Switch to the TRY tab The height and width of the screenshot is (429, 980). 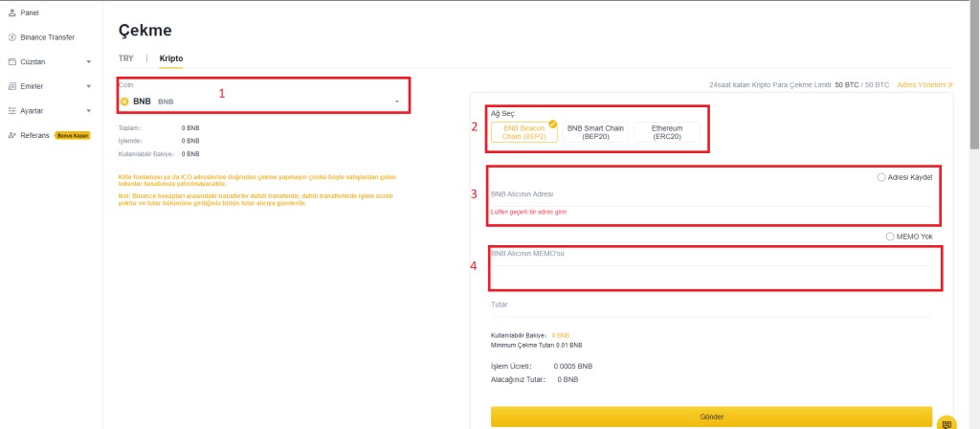tap(125, 58)
